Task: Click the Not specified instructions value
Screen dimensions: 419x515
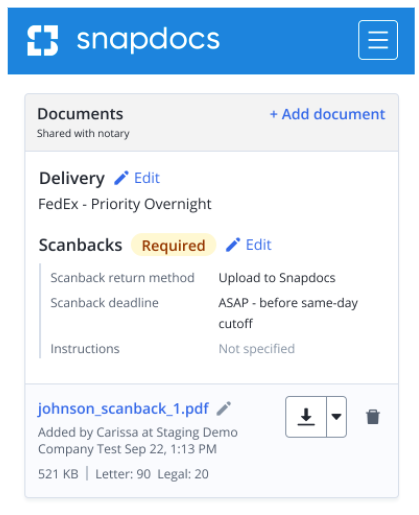Action: [257, 349]
